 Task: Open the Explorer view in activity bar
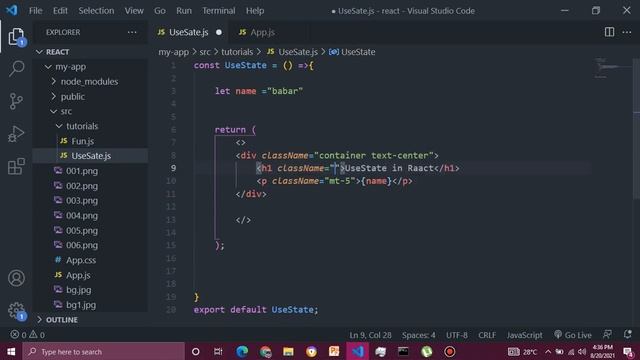16,37
